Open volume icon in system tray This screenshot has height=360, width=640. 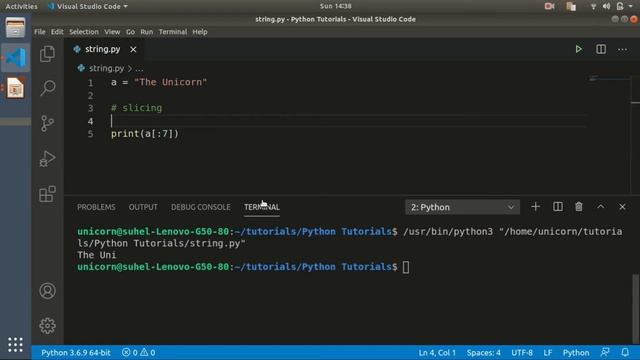coord(606,6)
